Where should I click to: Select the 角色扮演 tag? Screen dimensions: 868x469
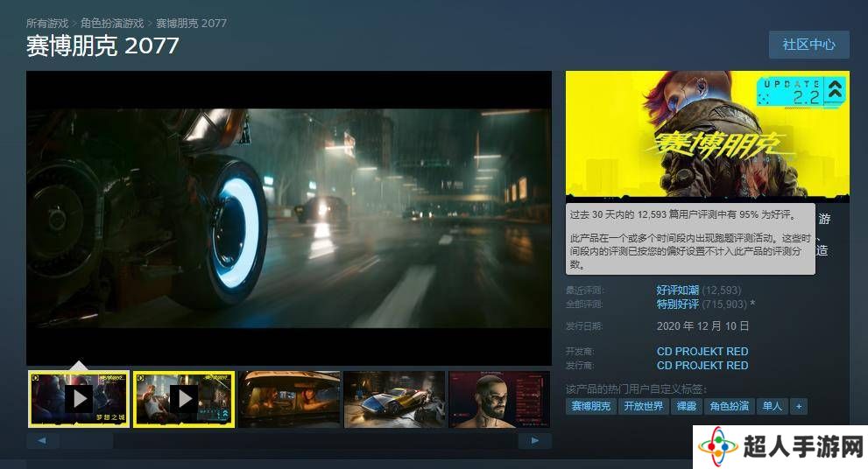[729, 406]
